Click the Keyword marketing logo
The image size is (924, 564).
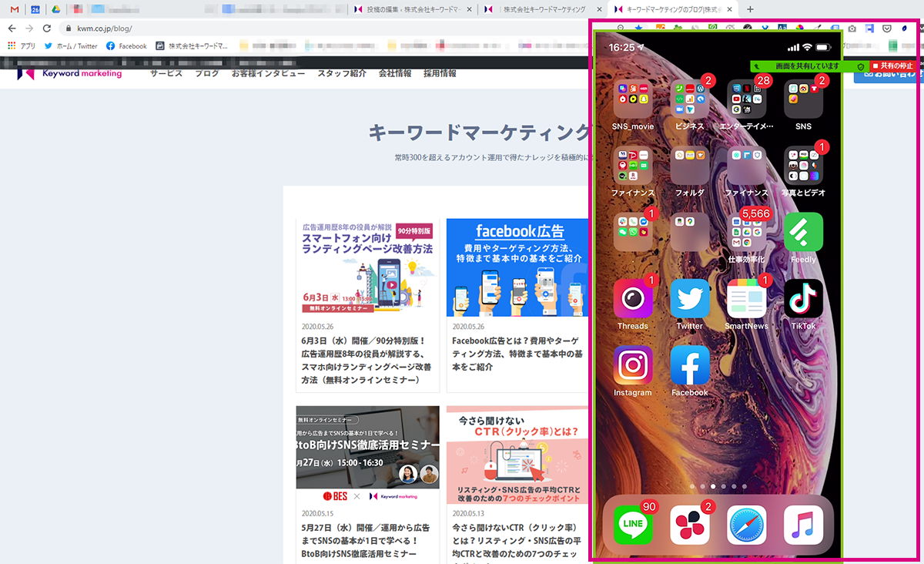click(x=69, y=73)
